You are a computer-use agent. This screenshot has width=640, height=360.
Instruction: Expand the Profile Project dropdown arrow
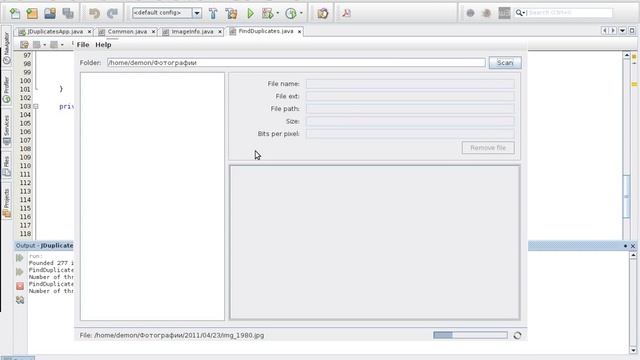[301, 13]
